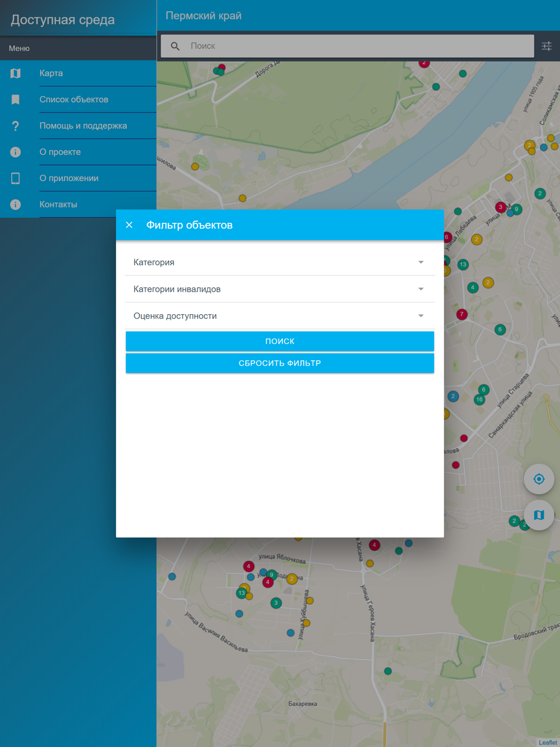Open Список объектов menu item
The image size is (560, 747).
(x=78, y=100)
